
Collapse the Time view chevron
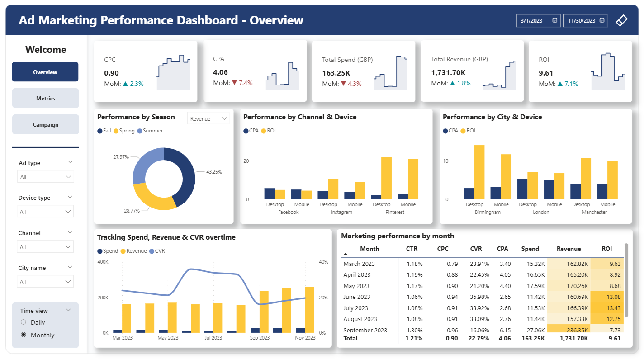[69, 310]
